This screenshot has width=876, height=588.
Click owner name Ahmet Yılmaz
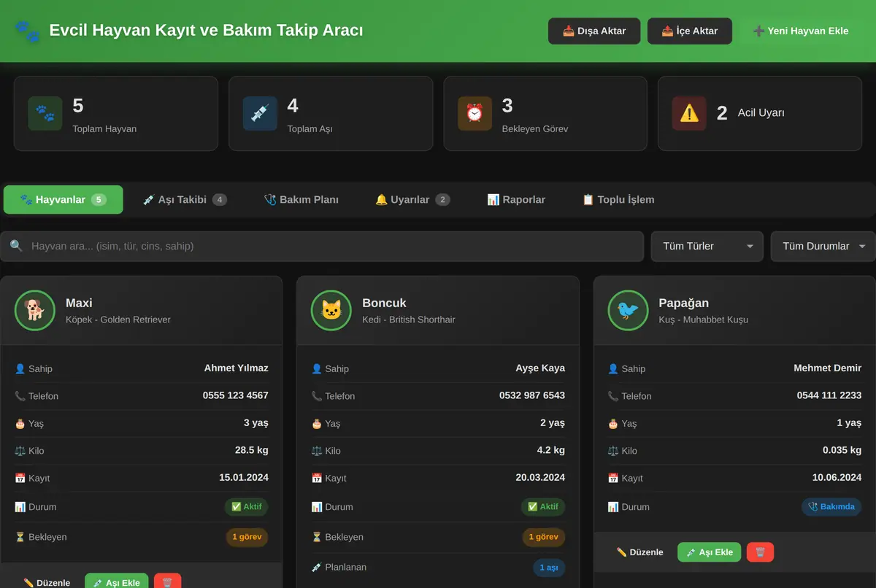237,368
